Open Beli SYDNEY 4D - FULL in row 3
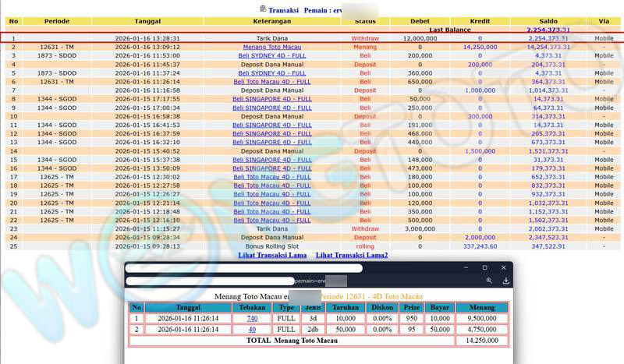 (271, 55)
